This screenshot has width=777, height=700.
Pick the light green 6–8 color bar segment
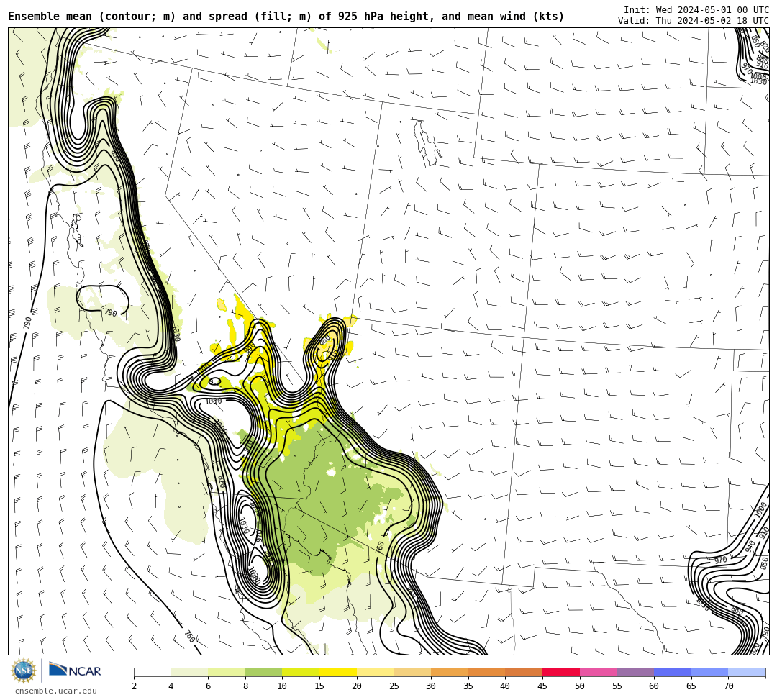[227, 672]
